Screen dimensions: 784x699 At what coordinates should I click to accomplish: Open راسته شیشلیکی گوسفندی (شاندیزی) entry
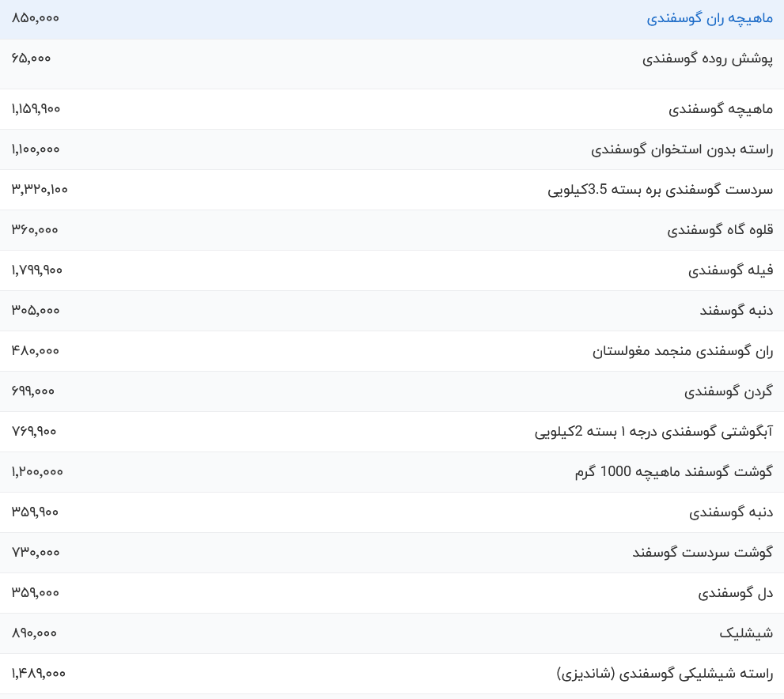(x=665, y=674)
